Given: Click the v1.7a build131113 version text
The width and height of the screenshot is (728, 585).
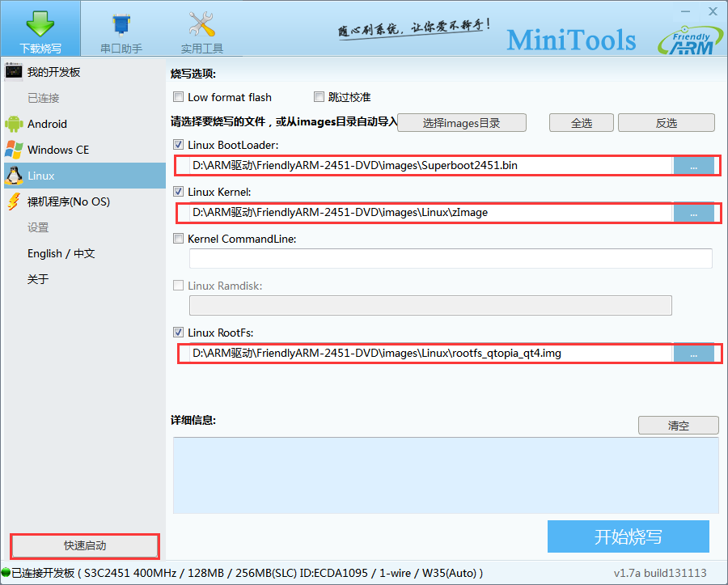Looking at the screenshot, I should (660, 573).
